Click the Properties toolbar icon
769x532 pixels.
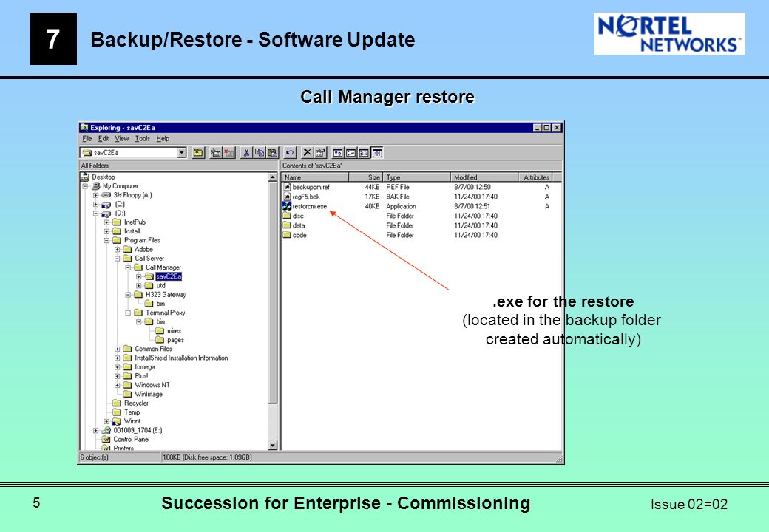320,153
